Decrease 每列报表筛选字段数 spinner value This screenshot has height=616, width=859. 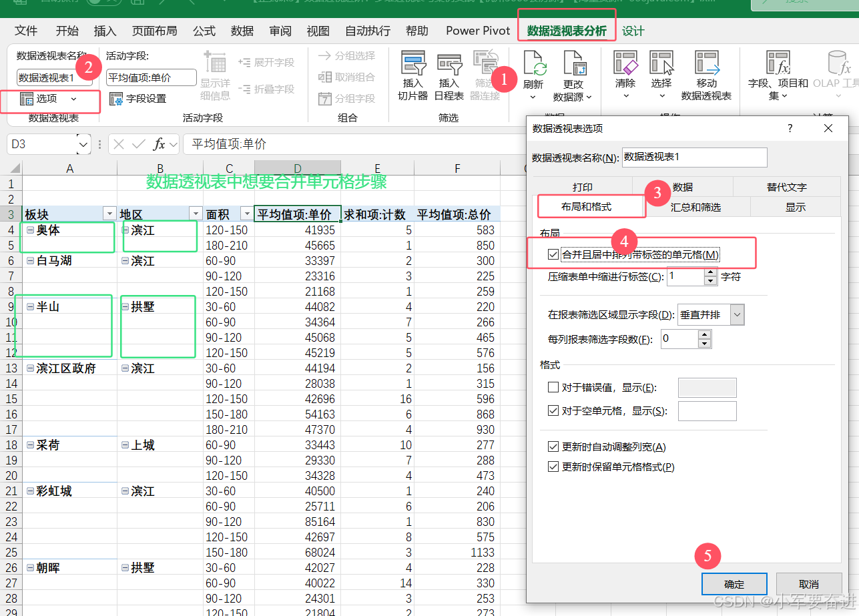[705, 344]
